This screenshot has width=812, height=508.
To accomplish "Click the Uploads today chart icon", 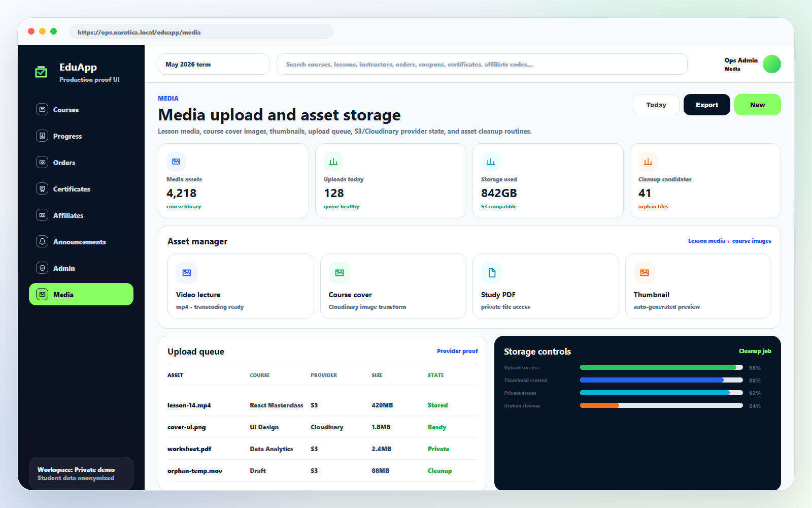I will [333, 162].
